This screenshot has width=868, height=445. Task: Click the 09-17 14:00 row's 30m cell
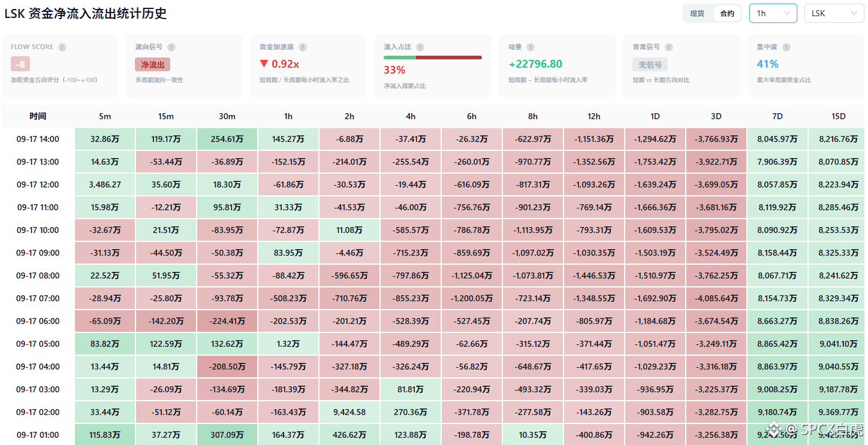coord(227,139)
